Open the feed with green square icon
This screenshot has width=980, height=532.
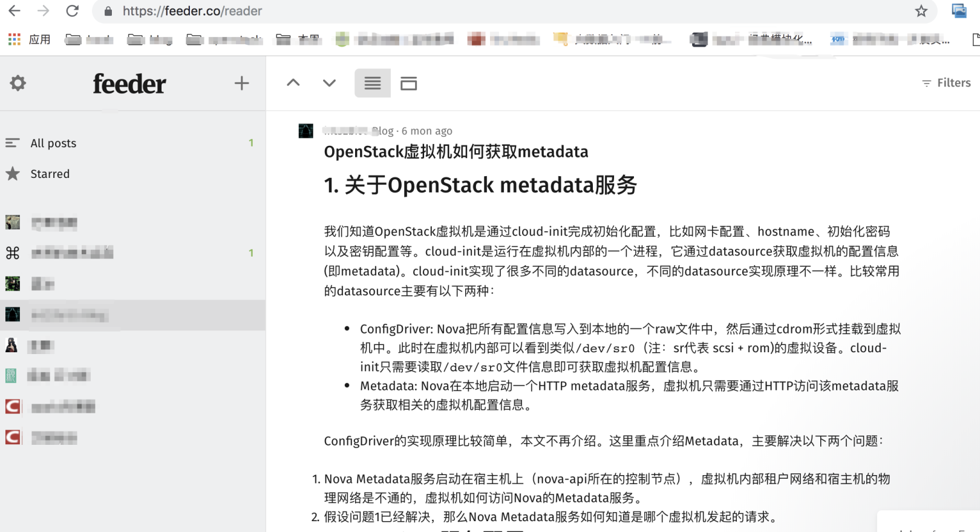click(132, 376)
